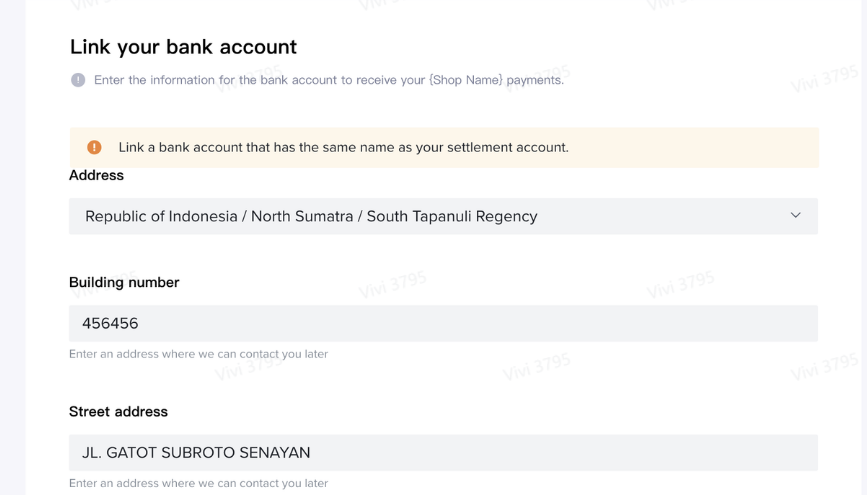Click "South Tapanuli Regency" in the Address selector
Image resolution: width=867 pixels, height=495 pixels.
point(452,216)
